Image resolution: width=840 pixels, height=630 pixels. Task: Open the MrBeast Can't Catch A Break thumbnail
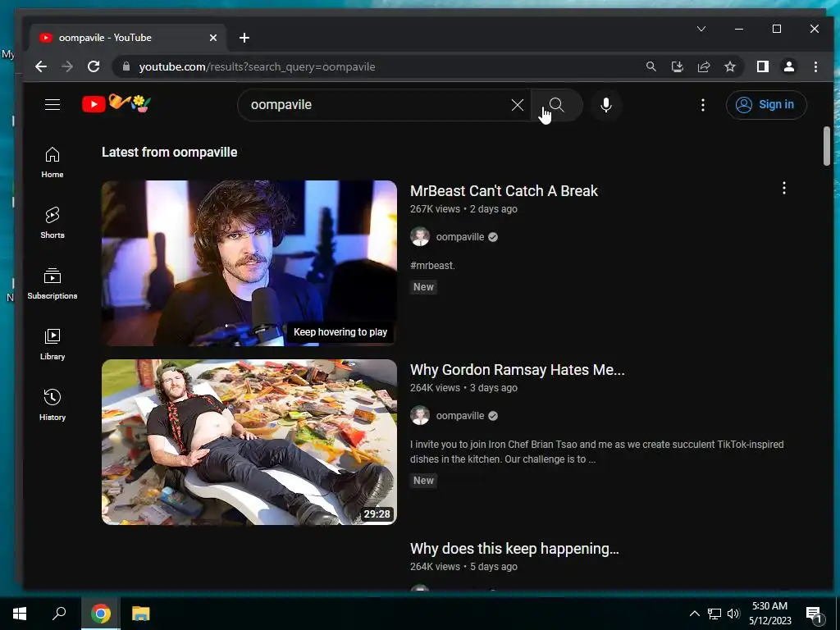click(249, 263)
